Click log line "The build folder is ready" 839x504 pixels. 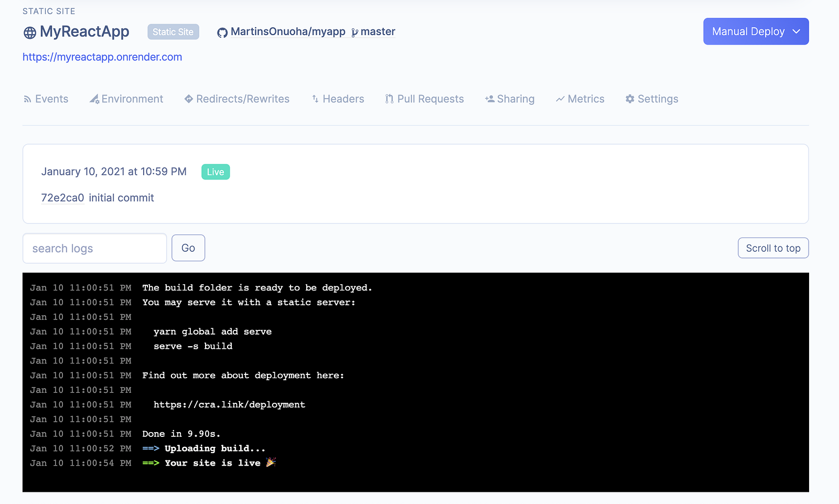click(x=257, y=288)
